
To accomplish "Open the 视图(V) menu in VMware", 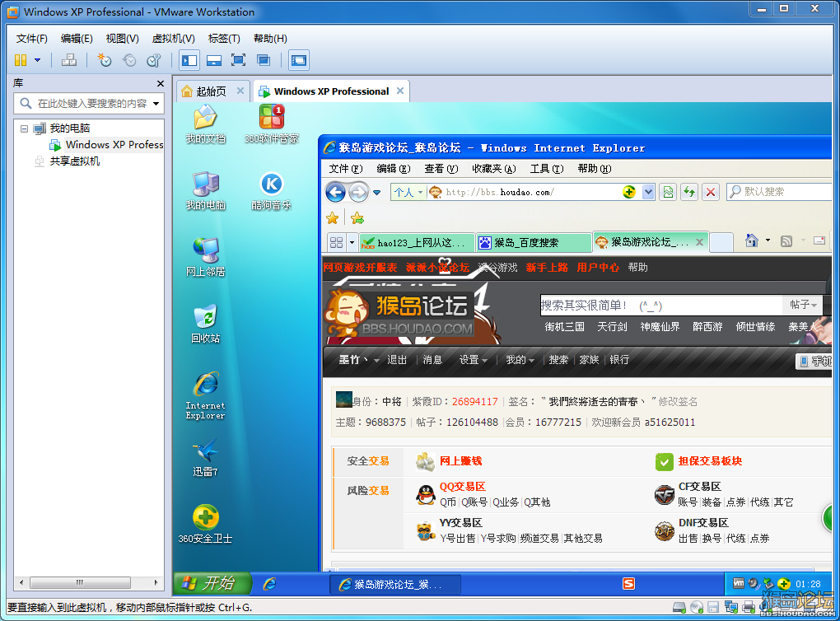I will coord(122,39).
